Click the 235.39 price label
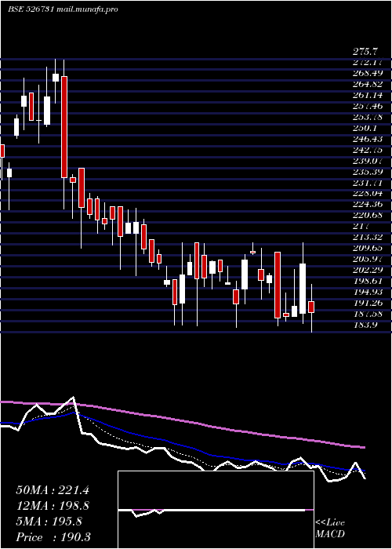This screenshot has height=549, width=392. tap(368, 172)
